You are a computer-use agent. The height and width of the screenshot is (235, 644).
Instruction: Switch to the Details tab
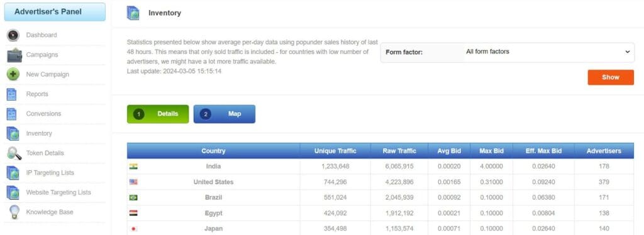click(x=158, y=114)
